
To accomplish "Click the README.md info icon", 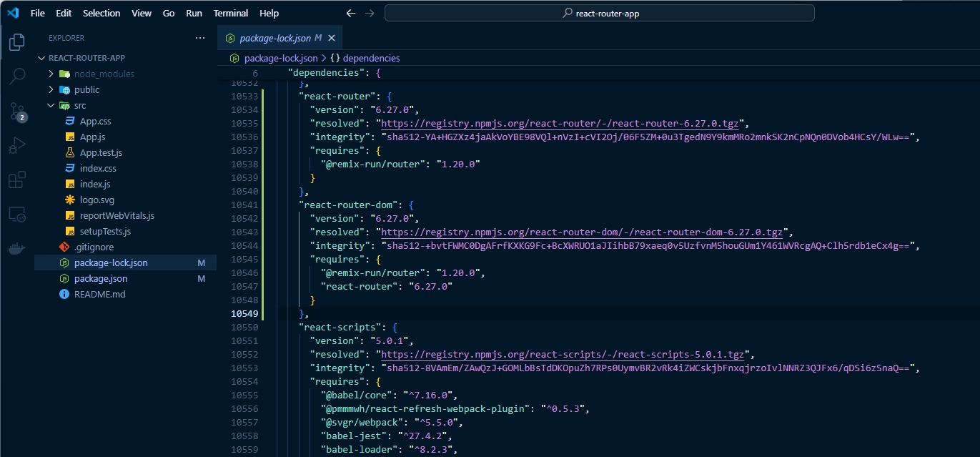I will coord(64,294).
